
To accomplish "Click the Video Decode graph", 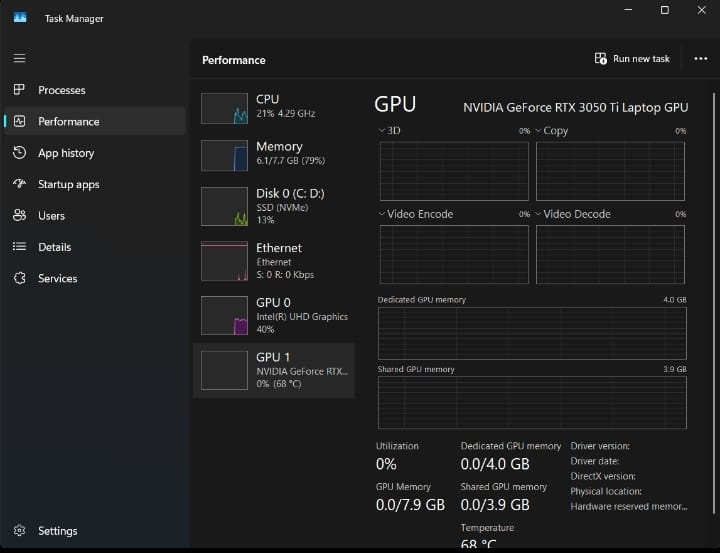I will 610,254.
